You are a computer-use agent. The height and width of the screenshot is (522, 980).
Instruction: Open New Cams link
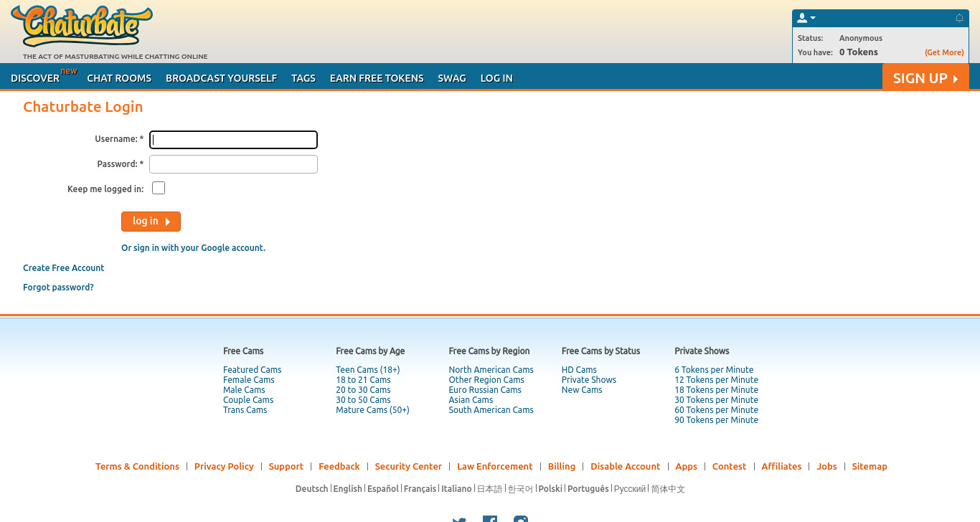coord(582,390)
